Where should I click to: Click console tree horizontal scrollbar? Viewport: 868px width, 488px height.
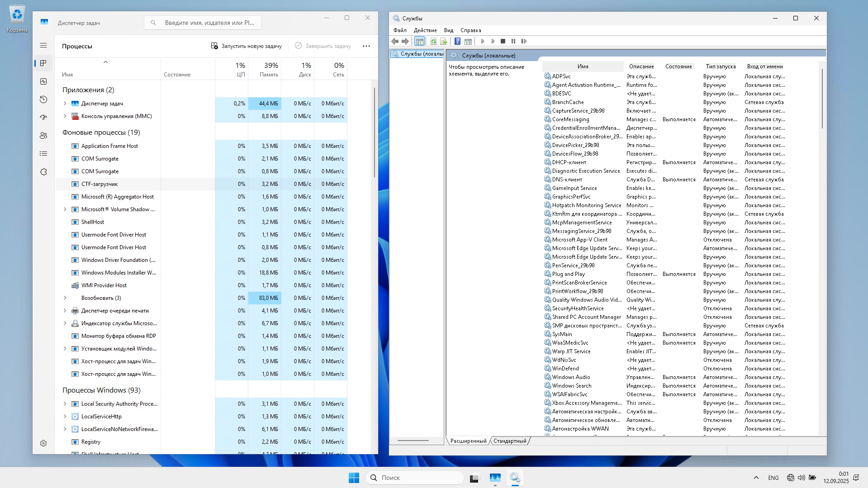[413, 441]
